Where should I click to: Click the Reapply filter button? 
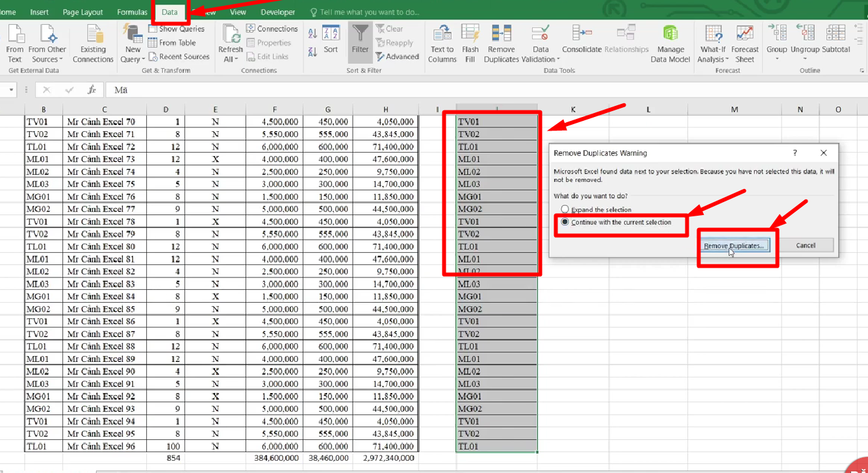point(394,43)
